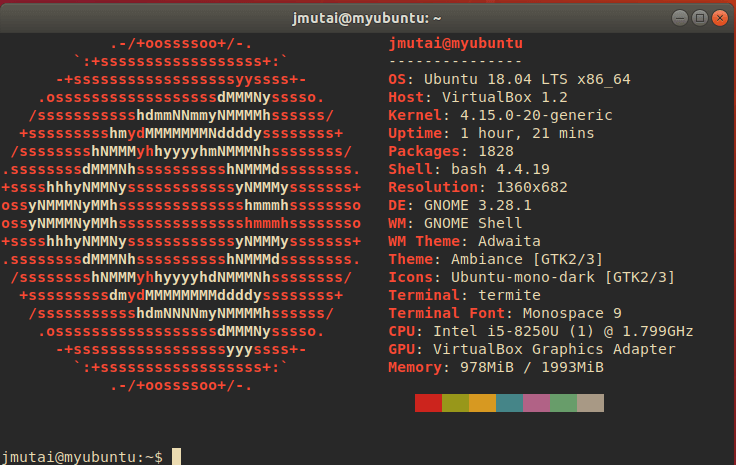Click the Kernel value 4.15.0-20-generic
Image resolution: width=736 pixels, height=465 pixels.
tap(536, 115)
